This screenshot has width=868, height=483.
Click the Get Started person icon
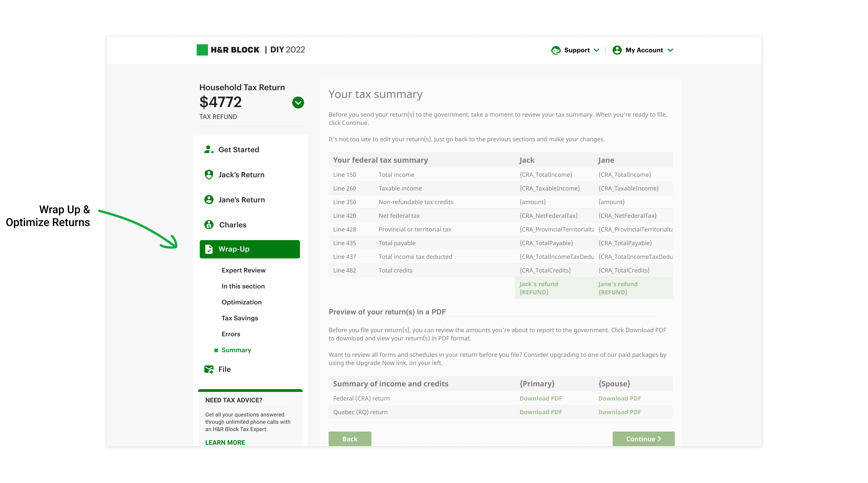click(x=208, y=149)
